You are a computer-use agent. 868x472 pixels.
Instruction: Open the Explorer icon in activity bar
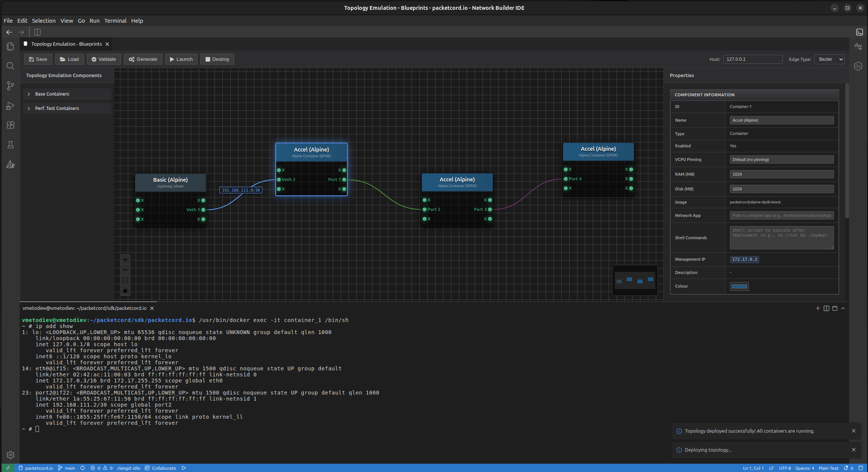coord(11,46)
